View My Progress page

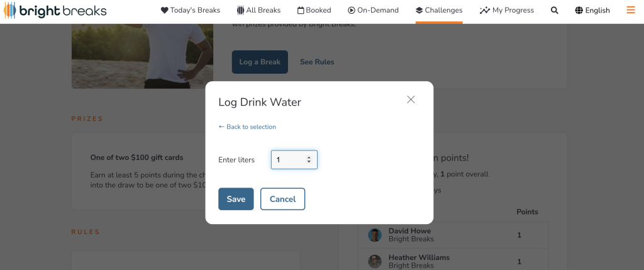[506, 10]
